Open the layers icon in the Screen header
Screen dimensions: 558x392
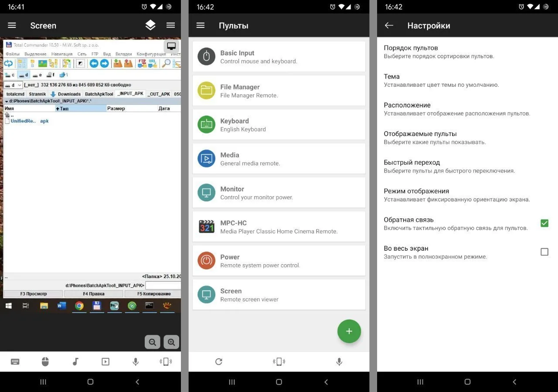click(x=150, y=25)
